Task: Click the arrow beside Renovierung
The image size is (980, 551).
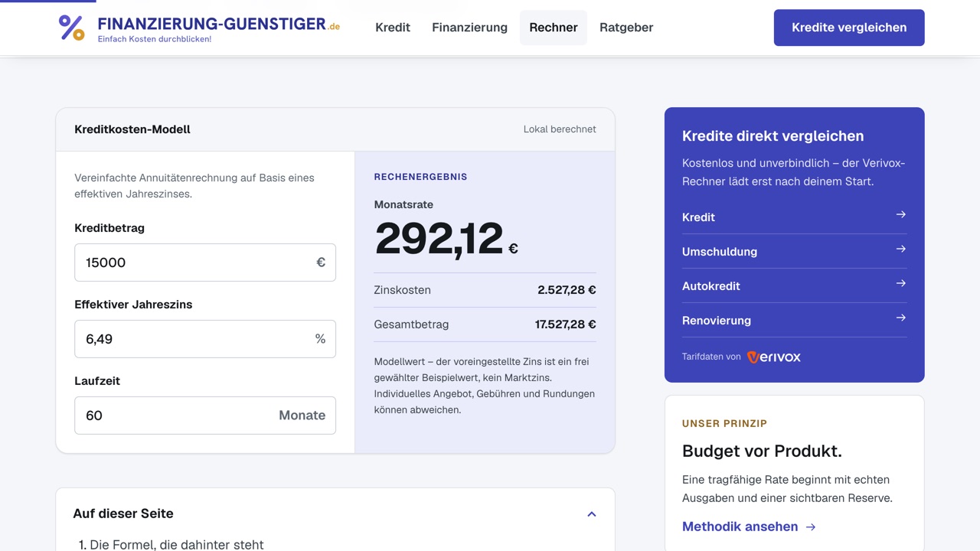Action: click(901, 318)
